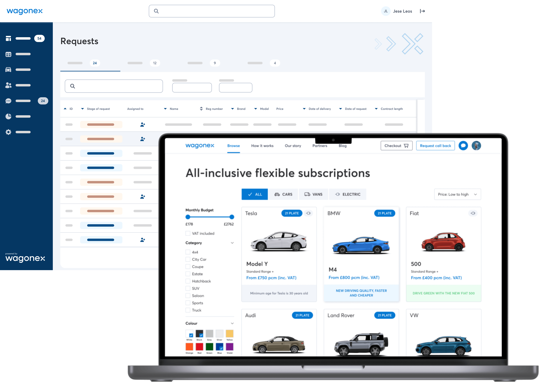550x392 pixels.
Task: Click the Tesla Model Y car image
Action: 279,241
